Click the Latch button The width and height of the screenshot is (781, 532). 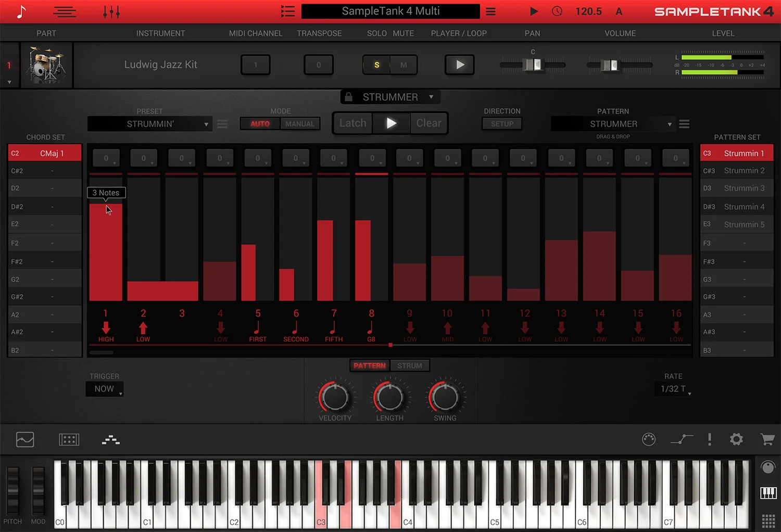352,123
